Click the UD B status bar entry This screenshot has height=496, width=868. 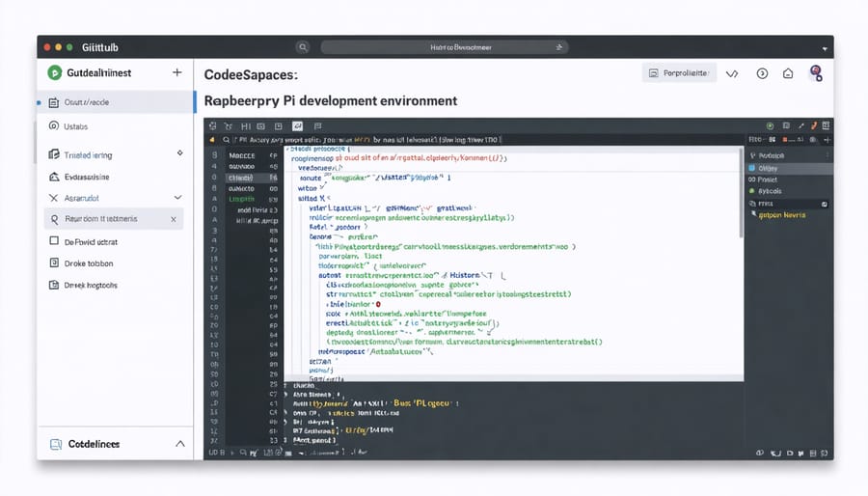click(x=216, y=453)
